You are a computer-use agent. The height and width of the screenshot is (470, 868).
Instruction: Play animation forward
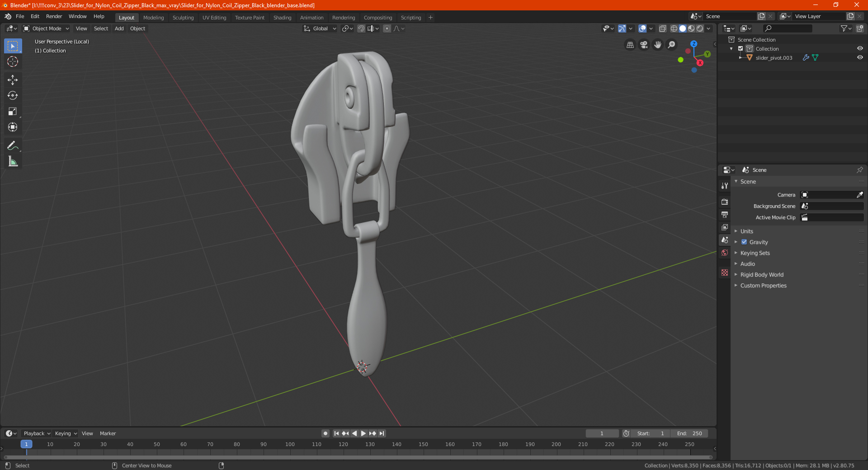click(x=363, y=433)
